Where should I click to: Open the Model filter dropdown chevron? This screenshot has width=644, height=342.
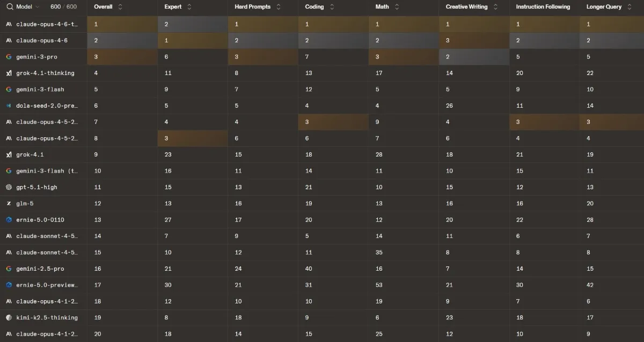coord(37,7)
